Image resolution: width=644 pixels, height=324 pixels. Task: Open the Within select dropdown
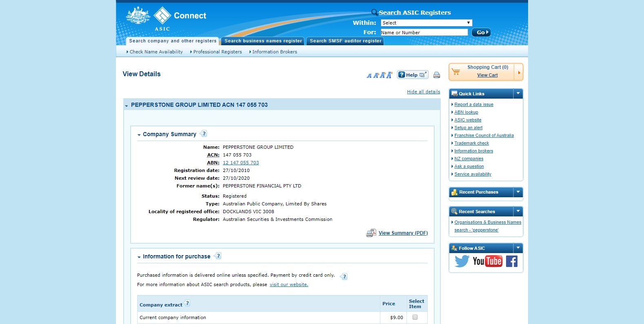[x=426, y=23]
